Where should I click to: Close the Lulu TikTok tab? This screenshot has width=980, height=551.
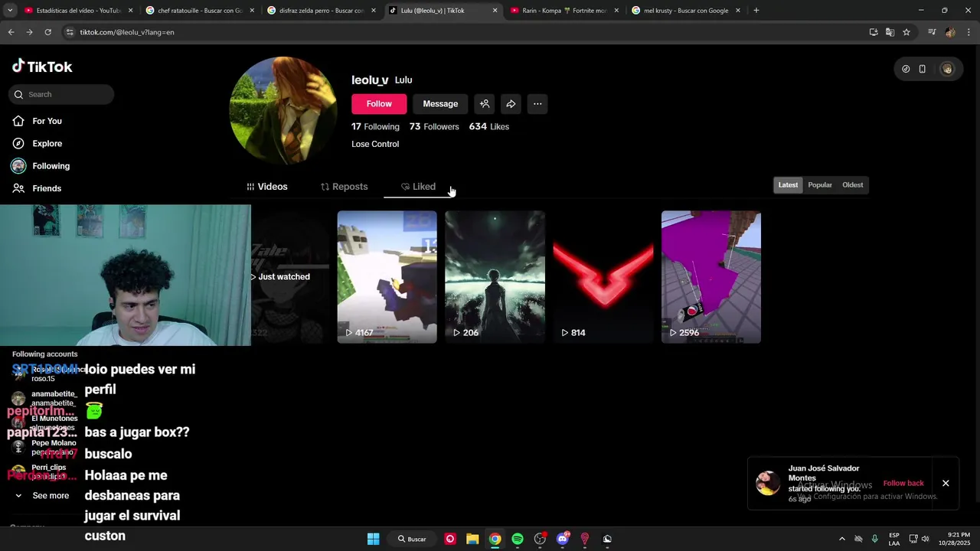pyautogui.click(x=495, y=11)
